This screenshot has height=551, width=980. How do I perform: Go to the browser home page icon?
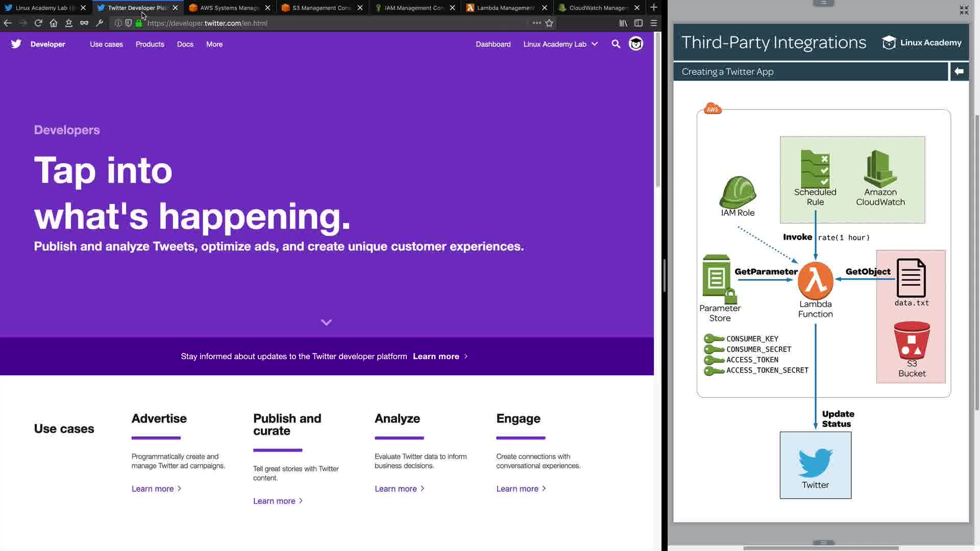tap(54, 23)
